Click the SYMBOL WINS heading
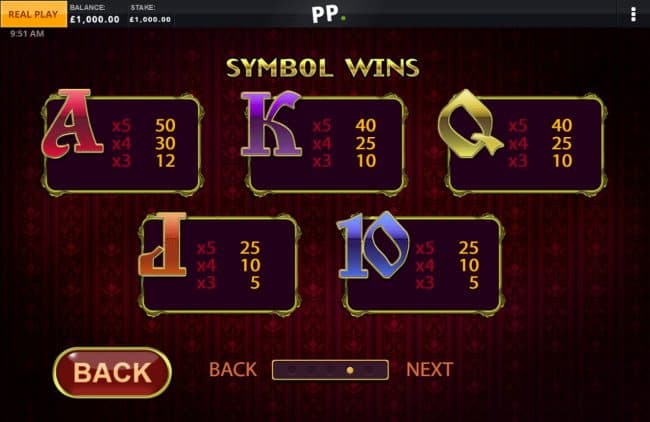The width and height of the screenshot is (650, 422). 323,68
